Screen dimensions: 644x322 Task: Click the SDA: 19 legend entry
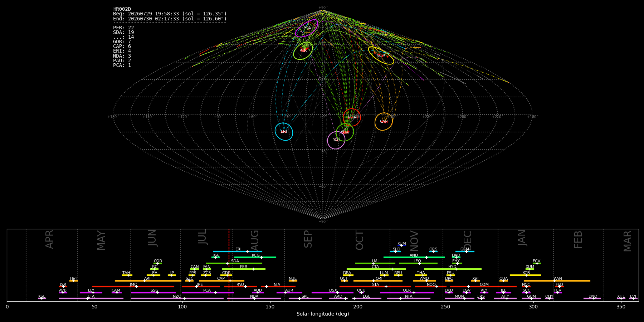[123, 33]
